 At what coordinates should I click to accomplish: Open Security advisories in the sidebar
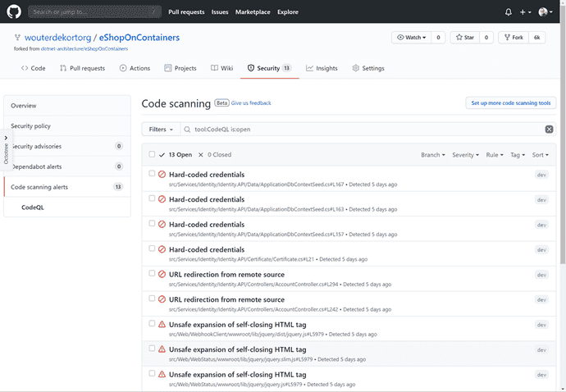(67, 146)
